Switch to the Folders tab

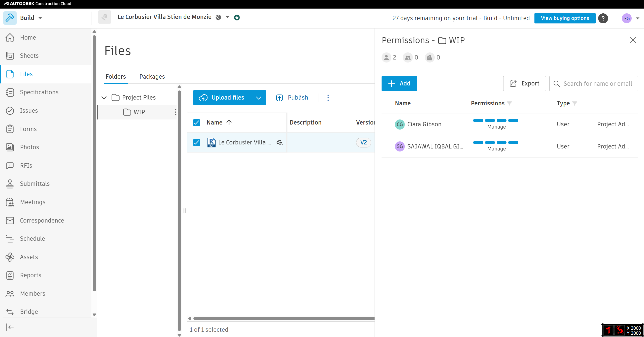click(x=116, y=77)
